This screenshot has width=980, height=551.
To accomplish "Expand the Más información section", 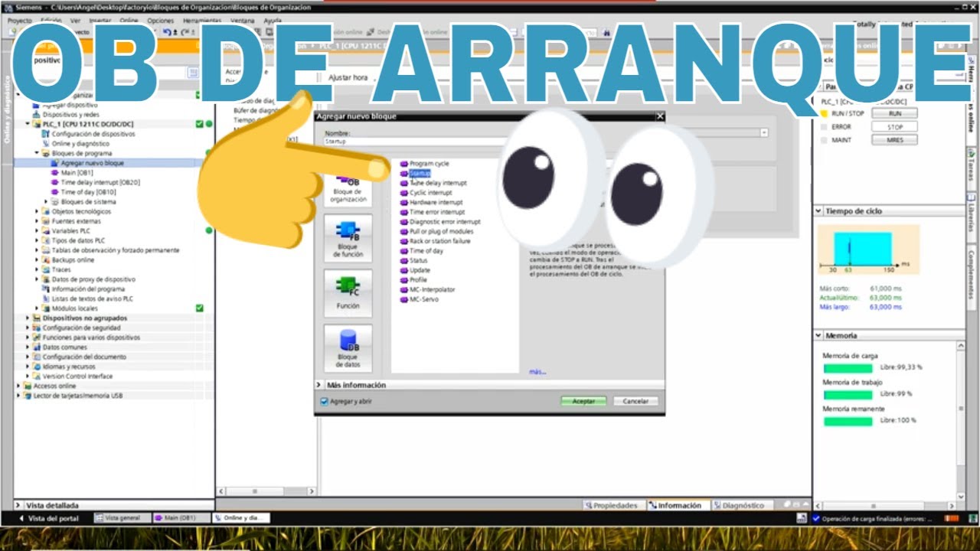I will click(319, 385).
